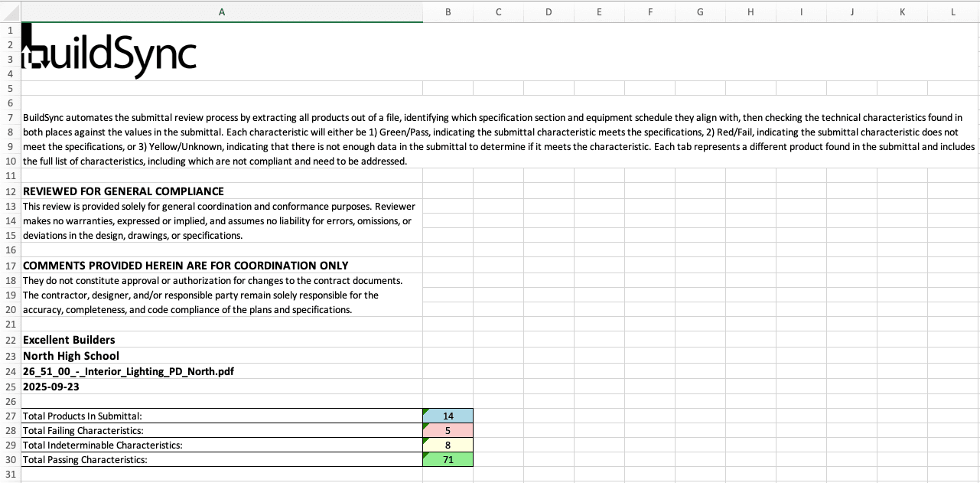Select the cell 'The contractor, designer, and/or responsible party'

(222, 295)
